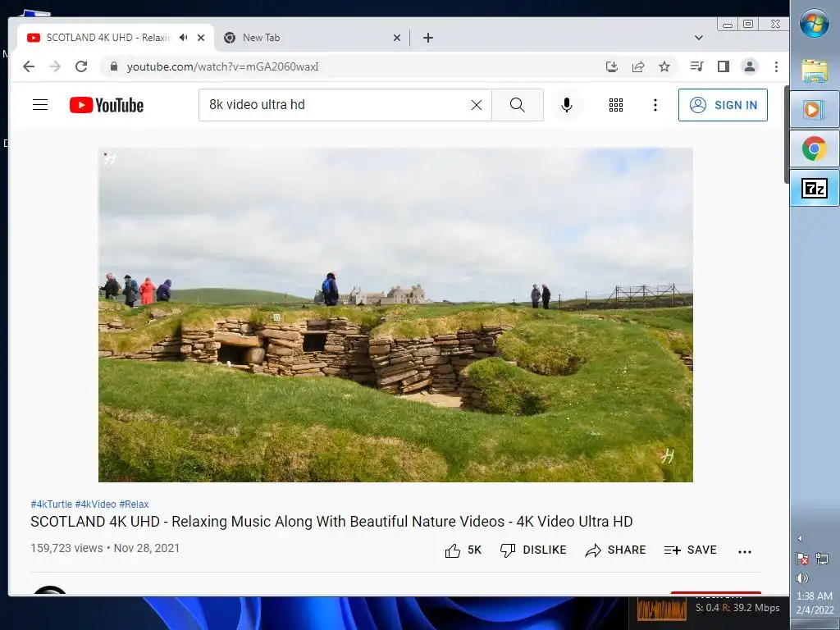Pause the Scotland video player

click(x=395, y=315)
